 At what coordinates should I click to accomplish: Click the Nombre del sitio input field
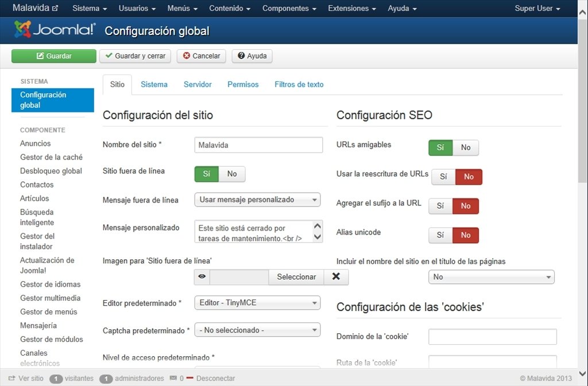pos(258,145)
